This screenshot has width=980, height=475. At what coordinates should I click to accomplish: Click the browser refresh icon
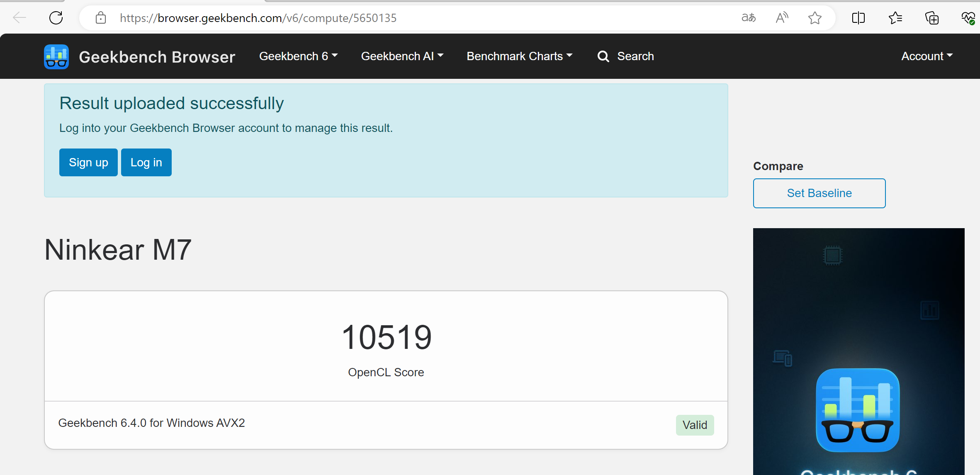point(56,18)
